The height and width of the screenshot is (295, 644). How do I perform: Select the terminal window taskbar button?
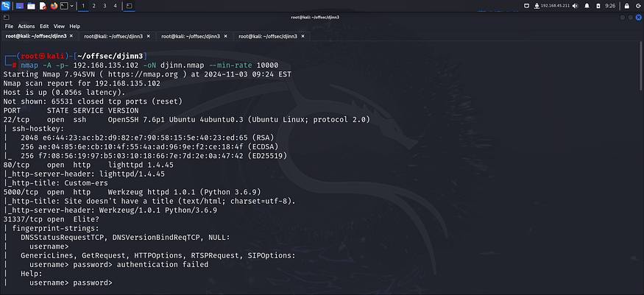tap(129, 6)
